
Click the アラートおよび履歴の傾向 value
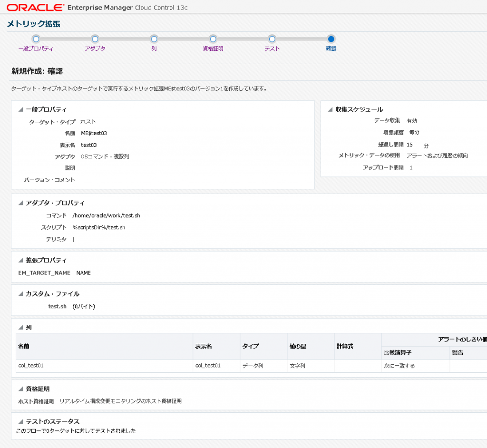click(x=438, y=156)
